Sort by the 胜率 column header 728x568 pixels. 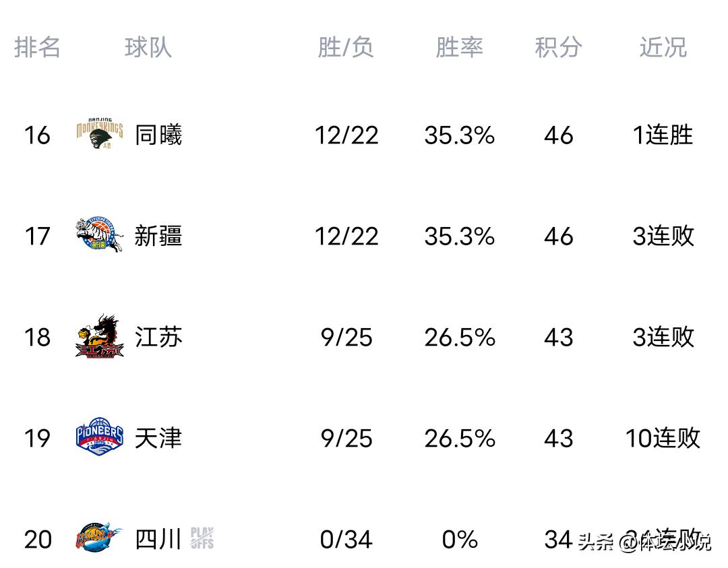[459, 48]
